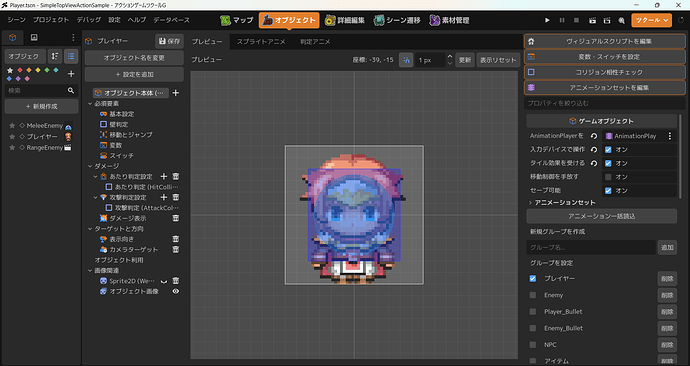Check the Enemy group checkbox
690x366 pixels.
[533, 295]
